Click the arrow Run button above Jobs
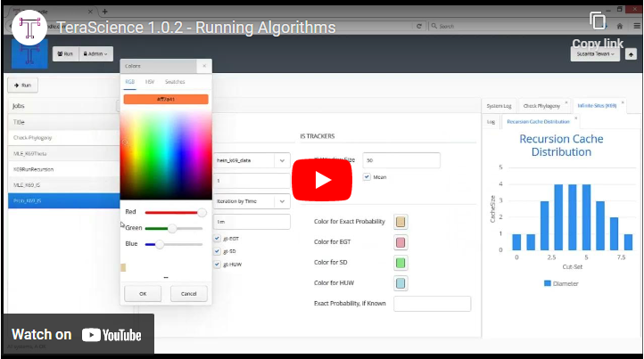644x359 pixels. 23,85
